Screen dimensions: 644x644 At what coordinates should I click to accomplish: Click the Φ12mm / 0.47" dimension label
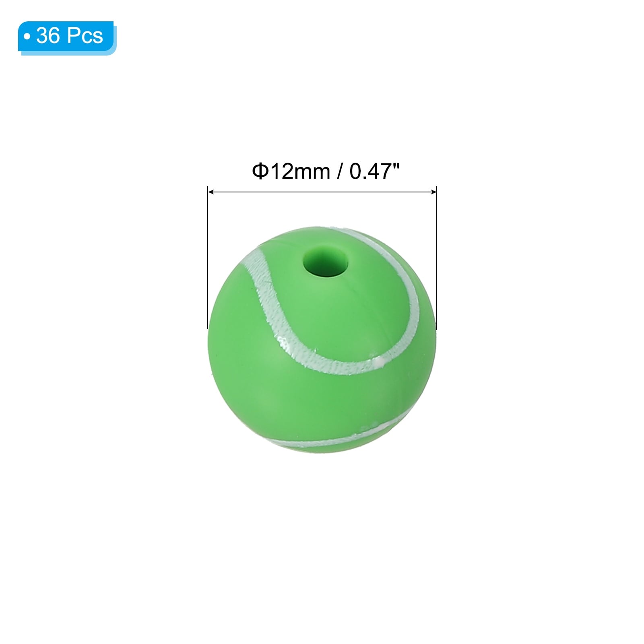point(326,172)
